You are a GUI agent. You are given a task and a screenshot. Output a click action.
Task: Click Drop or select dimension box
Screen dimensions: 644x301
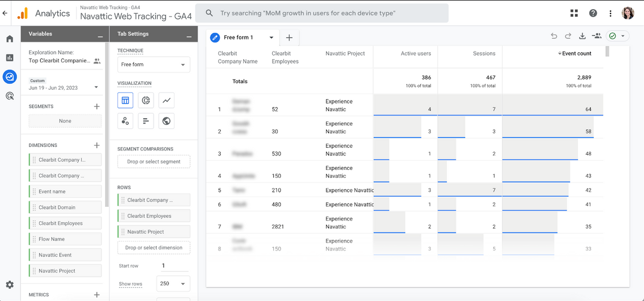[153, 248]
